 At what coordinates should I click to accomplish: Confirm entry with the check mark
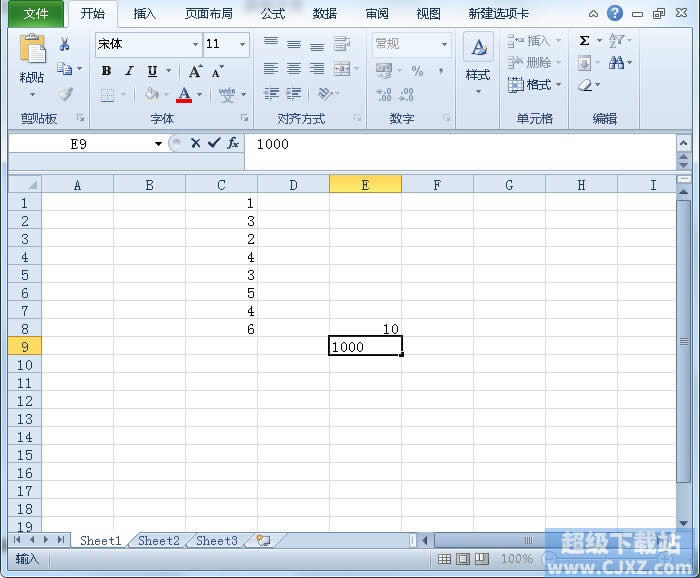point(214,143)
